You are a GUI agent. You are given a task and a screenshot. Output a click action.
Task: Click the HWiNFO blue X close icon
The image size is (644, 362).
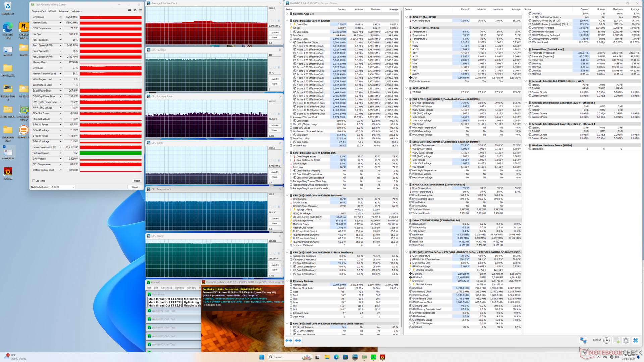pos(635,340)
